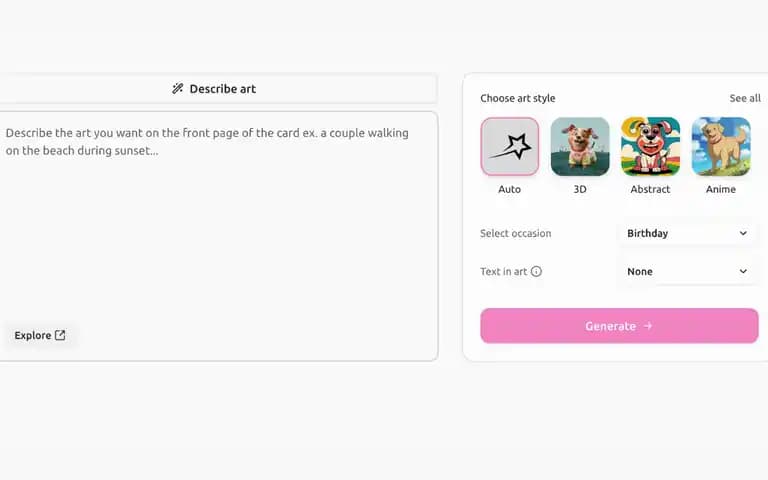Click the chevron in the Birthday selector
Screen dimensions: 768x480
(743, 233)
